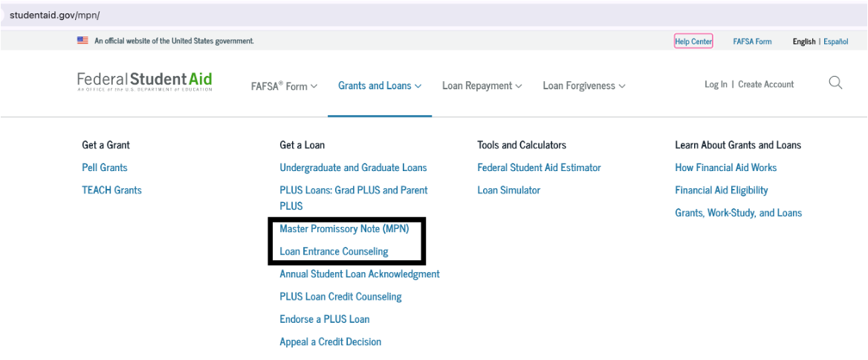Select Create Account
This screenshot has height=360, width=868.
[x=765, y=84]
